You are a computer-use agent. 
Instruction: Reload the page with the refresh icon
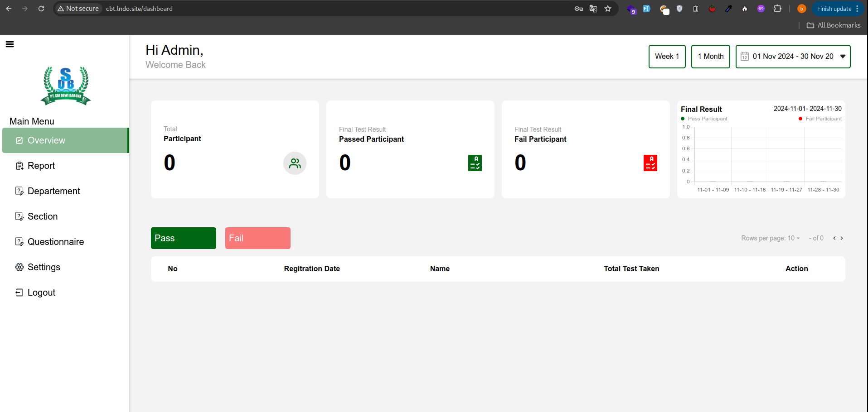41,9
